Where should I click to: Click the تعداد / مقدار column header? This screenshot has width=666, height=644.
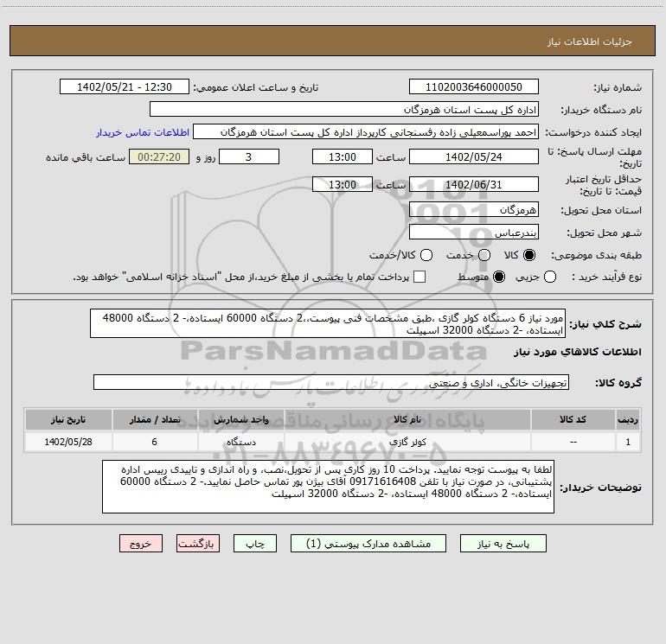click(155, 420)
